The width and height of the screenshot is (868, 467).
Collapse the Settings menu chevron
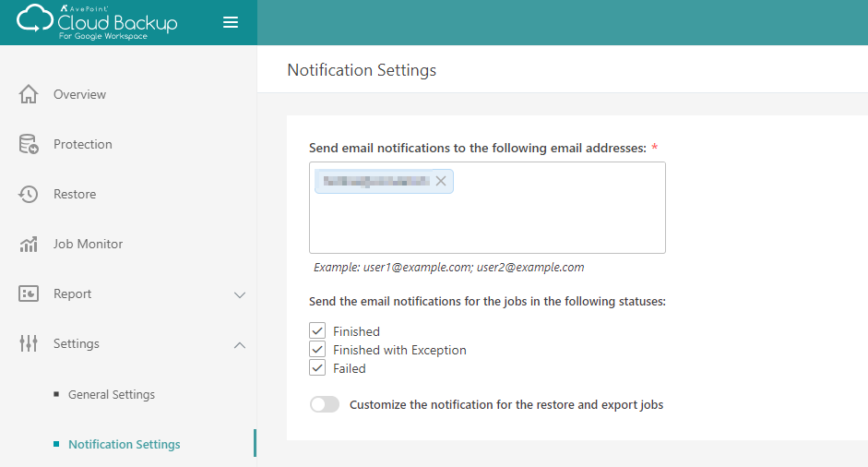click(x=240, y=344)
